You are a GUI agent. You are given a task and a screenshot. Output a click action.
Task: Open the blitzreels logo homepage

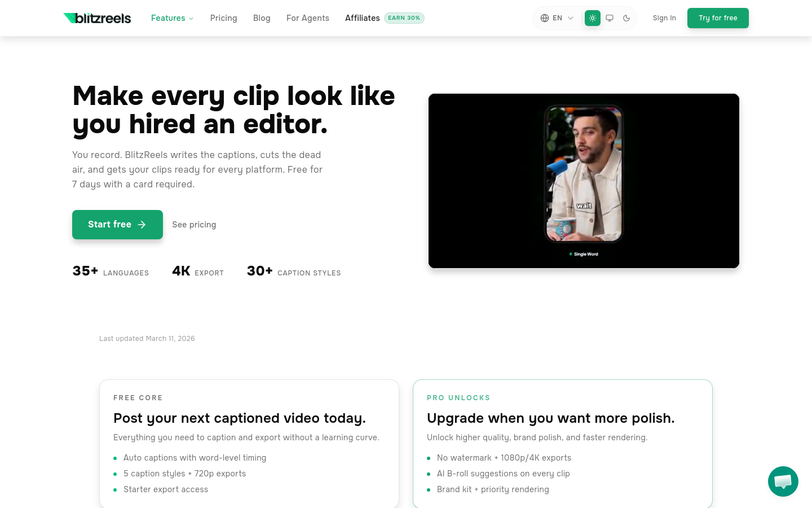pyautogui.click(x=97, y=18)
